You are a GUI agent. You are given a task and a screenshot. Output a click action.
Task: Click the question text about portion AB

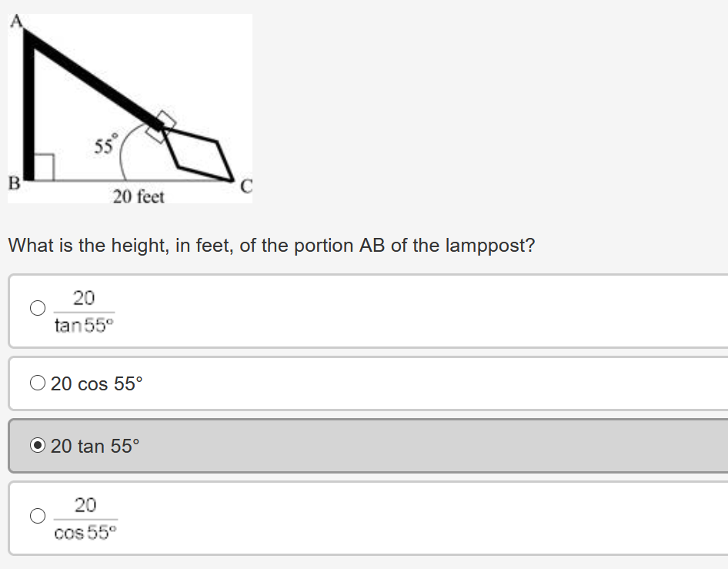pyautogui.click(x=271, y=246)
